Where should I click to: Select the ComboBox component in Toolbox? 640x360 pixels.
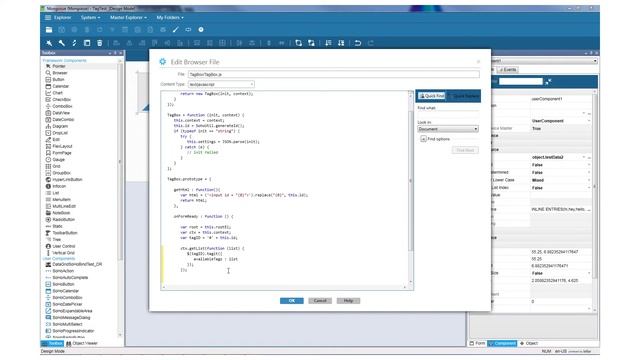62,106
